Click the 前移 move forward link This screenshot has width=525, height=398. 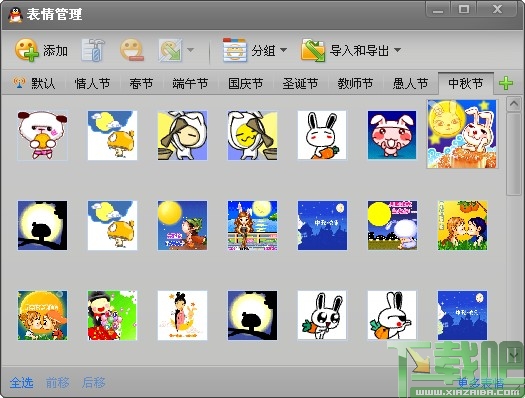pyautogui.click(x=58, y=382)
